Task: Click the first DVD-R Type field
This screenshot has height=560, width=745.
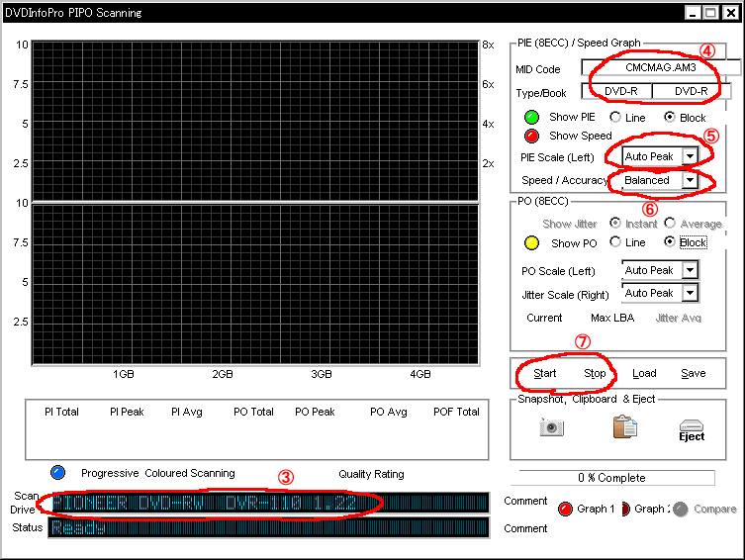Action: (617, 91)
